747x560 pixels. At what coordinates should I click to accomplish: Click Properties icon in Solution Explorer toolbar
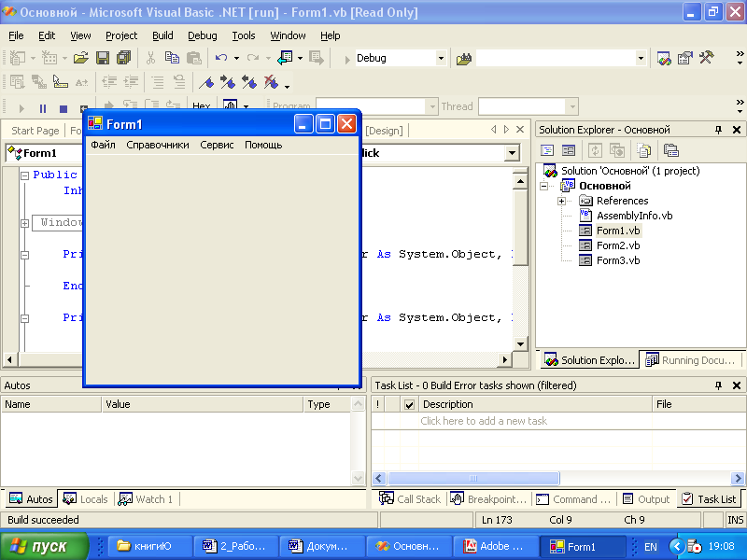[670, 151]
